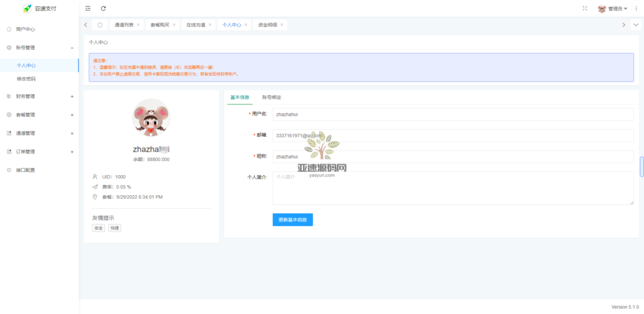Click the 个人中心 panel title

[98, 42]
